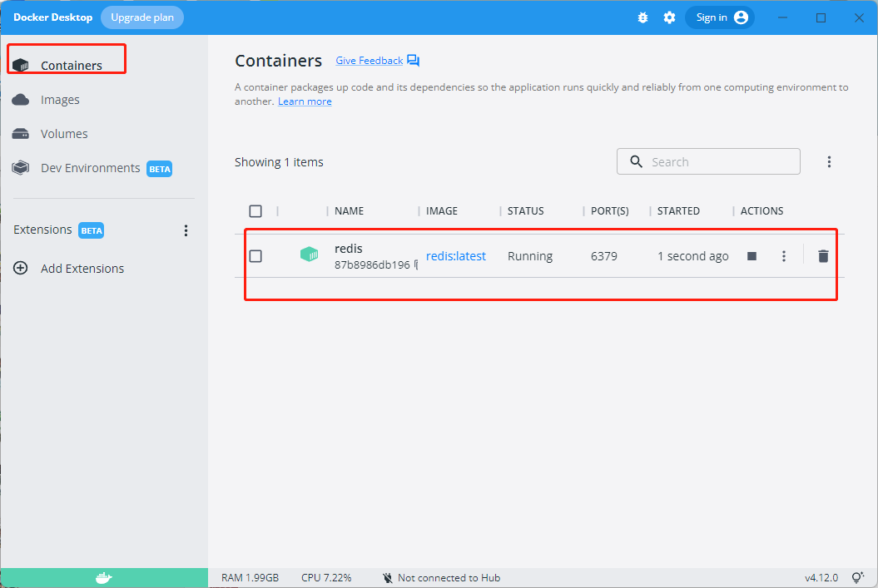This screenshot has height=588, width=878.
Task: Open the Give Feedback link
Action: (x=369, y=61)
